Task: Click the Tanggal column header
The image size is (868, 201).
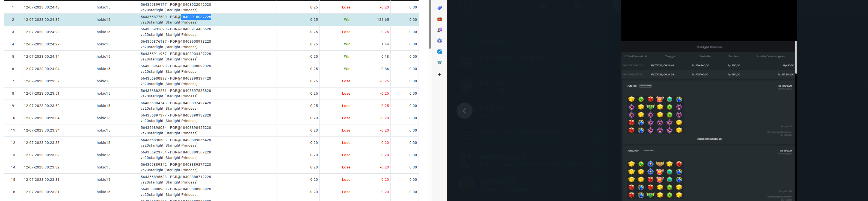Action: (670, 56)
